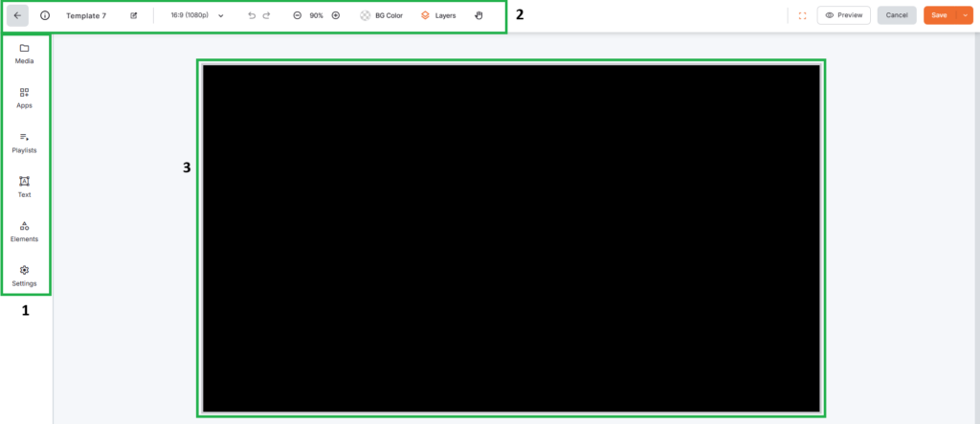Preview the template
The image size is (980, 424).
coord(843,15)
